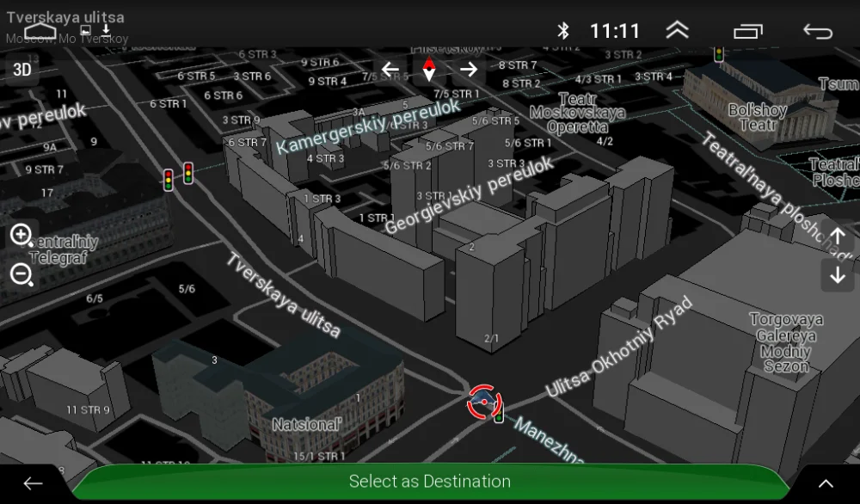Screen dimensions: 860x504
Task: Tap the Manezhna street label
Action: [x=550, y=441]
